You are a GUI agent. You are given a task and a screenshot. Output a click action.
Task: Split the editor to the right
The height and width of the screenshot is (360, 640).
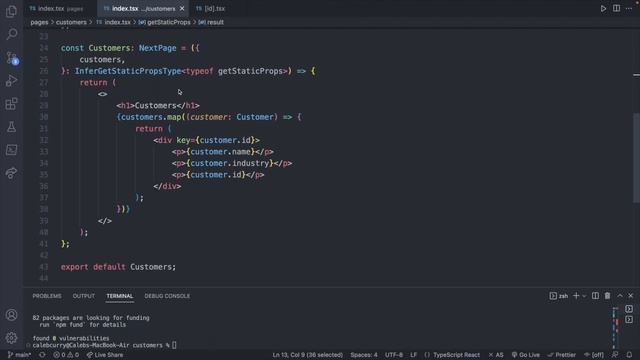[616, 9]
